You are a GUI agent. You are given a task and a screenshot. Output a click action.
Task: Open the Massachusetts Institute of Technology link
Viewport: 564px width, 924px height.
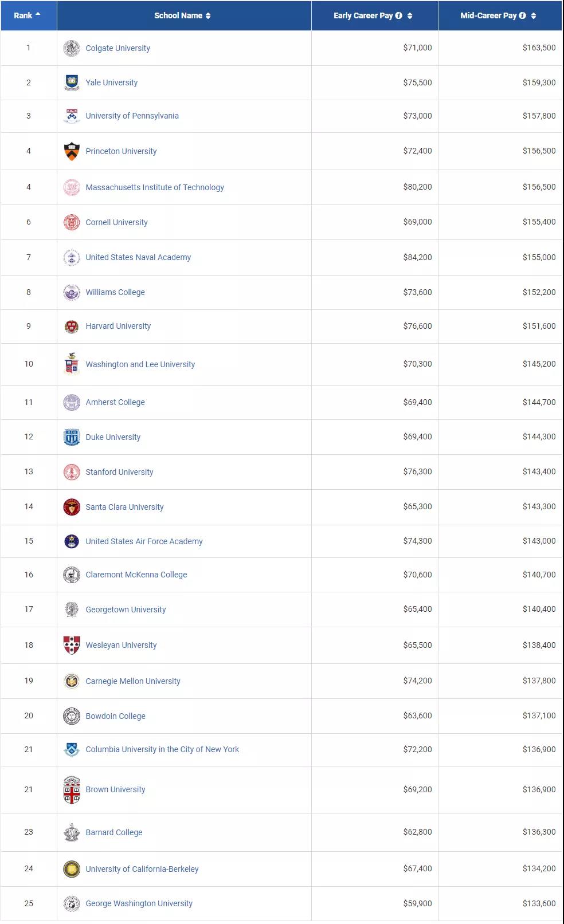click(x=155, y=187)
